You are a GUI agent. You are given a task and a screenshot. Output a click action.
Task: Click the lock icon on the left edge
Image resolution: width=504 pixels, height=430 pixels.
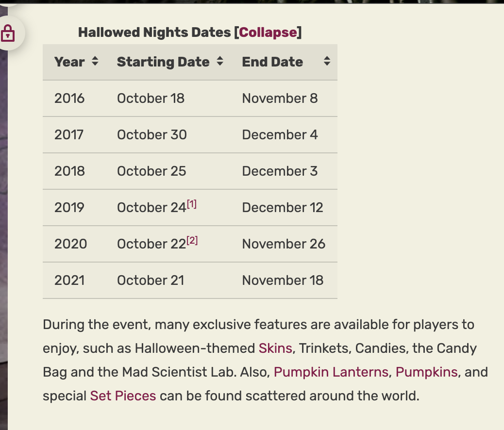[x=8, y=33]
